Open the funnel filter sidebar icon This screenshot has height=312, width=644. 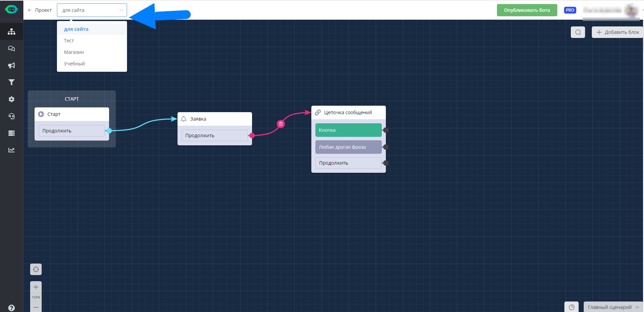tap(12, 82)
